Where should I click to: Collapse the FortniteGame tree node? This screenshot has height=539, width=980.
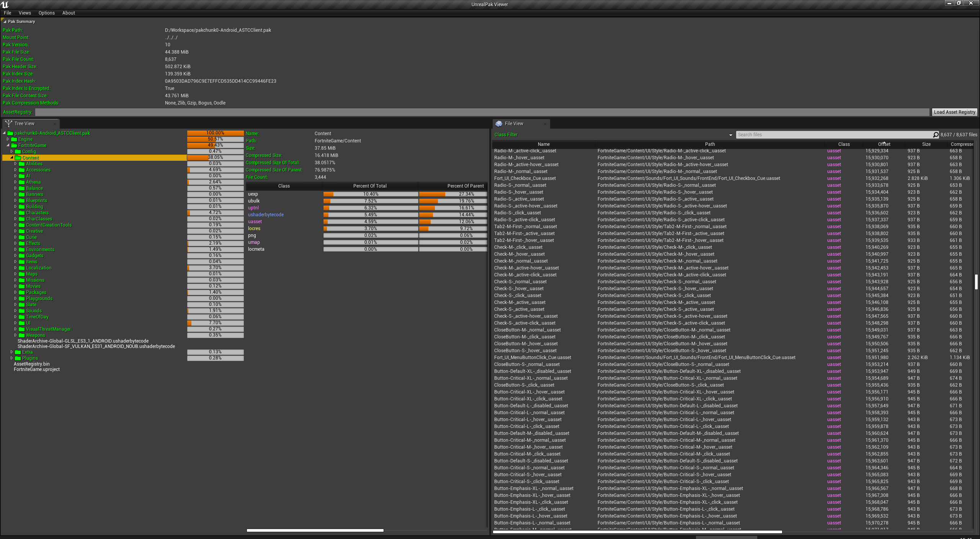8,145
